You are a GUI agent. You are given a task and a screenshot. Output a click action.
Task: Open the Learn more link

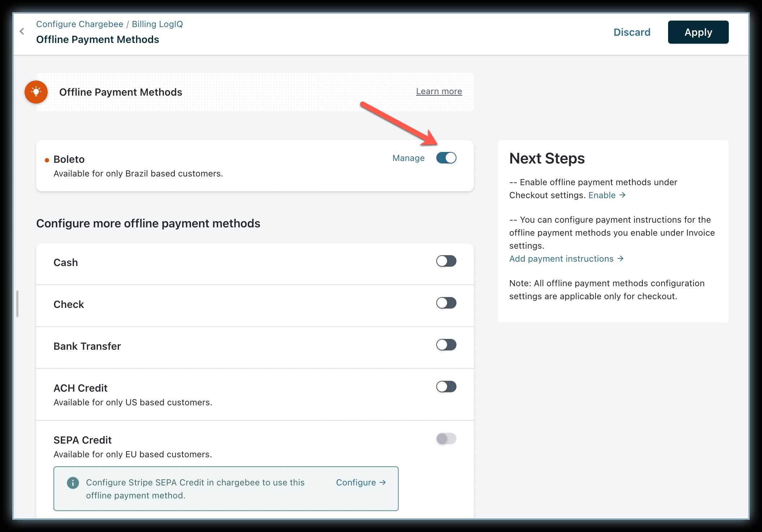[x=439, y=91]
